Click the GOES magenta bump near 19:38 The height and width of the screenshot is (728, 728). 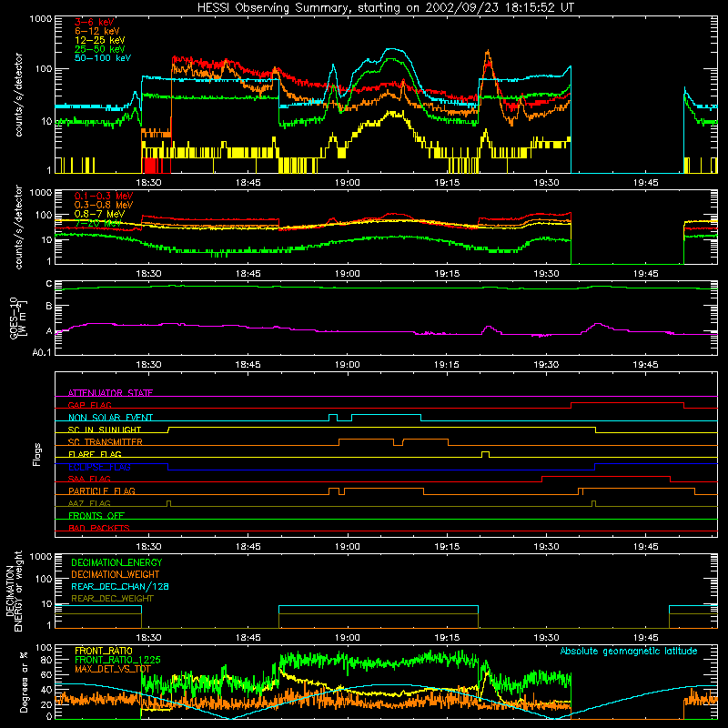click(598, 325)
